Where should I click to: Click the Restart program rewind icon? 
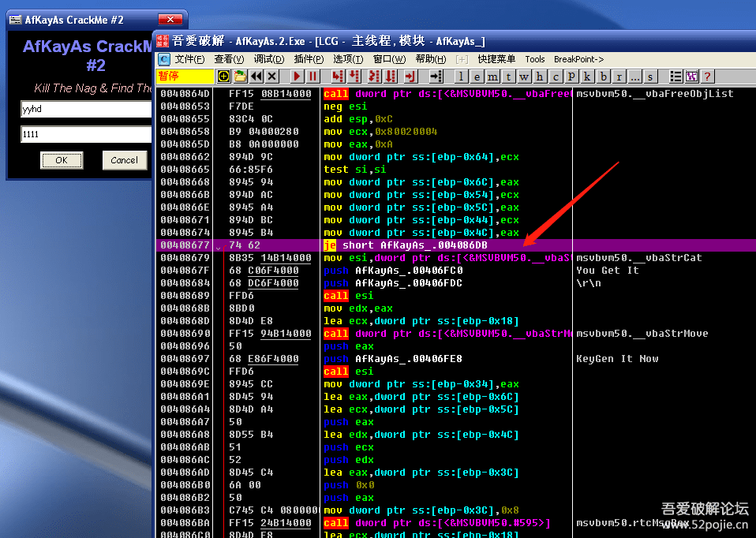click(x=256, y=77)
